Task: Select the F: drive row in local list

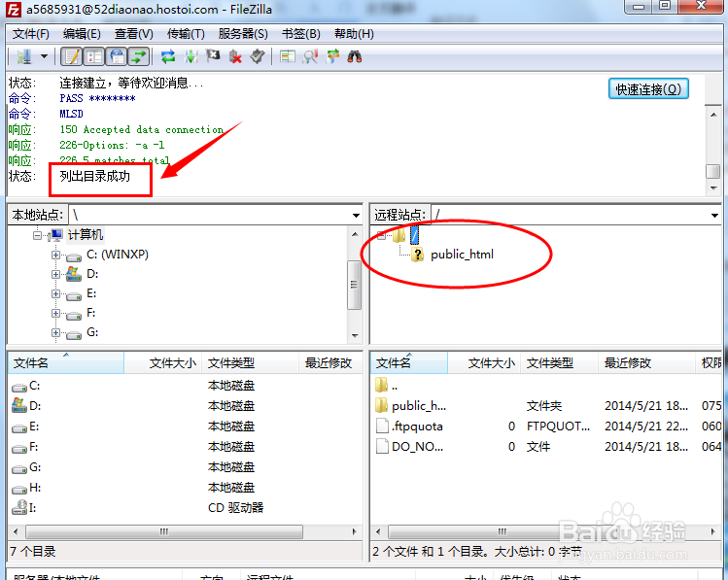Action: pos(185,447)
